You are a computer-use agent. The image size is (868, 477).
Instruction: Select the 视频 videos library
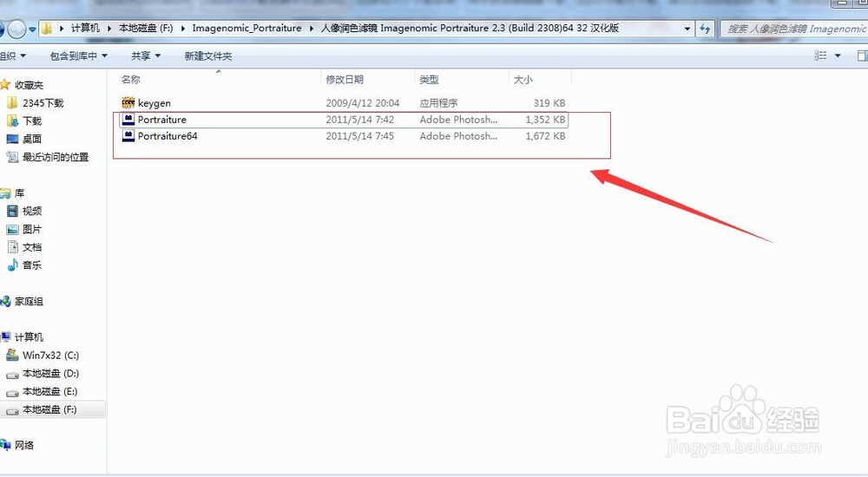[x=31, y=211]
